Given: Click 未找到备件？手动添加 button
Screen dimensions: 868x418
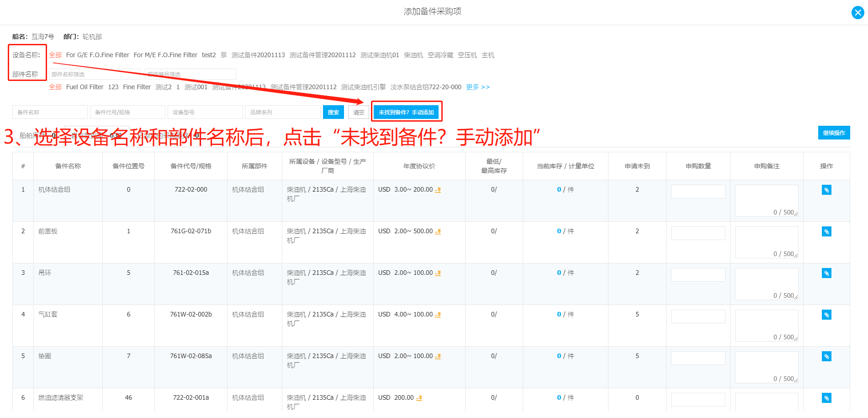Looking at the screenshot, I should tap(406, 112).
